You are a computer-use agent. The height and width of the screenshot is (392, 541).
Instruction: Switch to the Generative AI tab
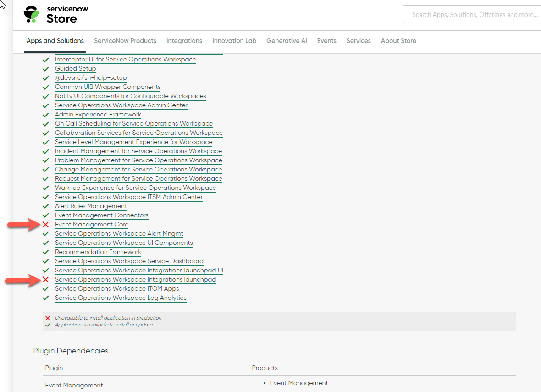coord(287,41)
